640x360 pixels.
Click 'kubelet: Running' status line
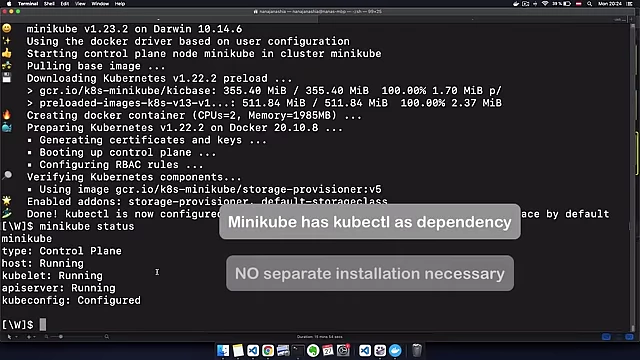coord(52,276)
